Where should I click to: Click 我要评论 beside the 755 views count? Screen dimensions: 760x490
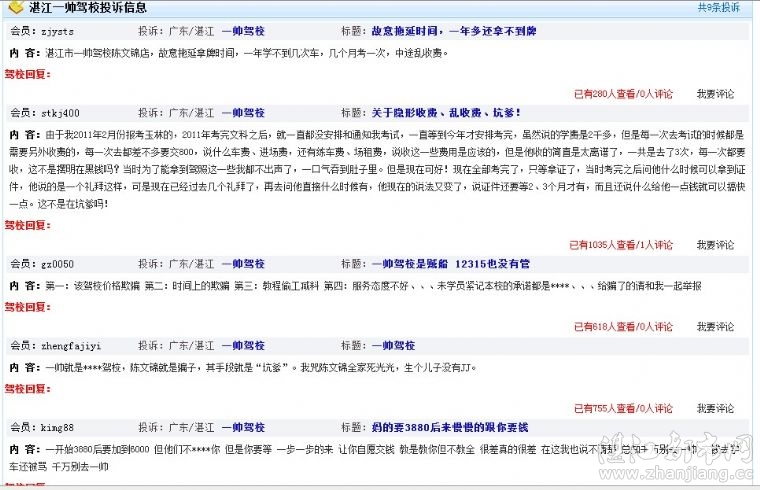tap(715, 408)
